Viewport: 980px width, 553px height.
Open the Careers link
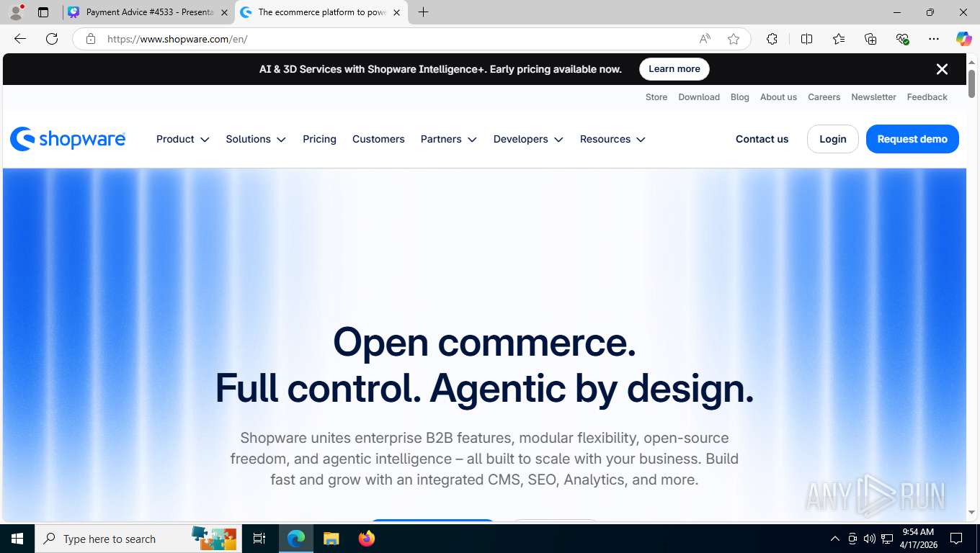(824, 97)
